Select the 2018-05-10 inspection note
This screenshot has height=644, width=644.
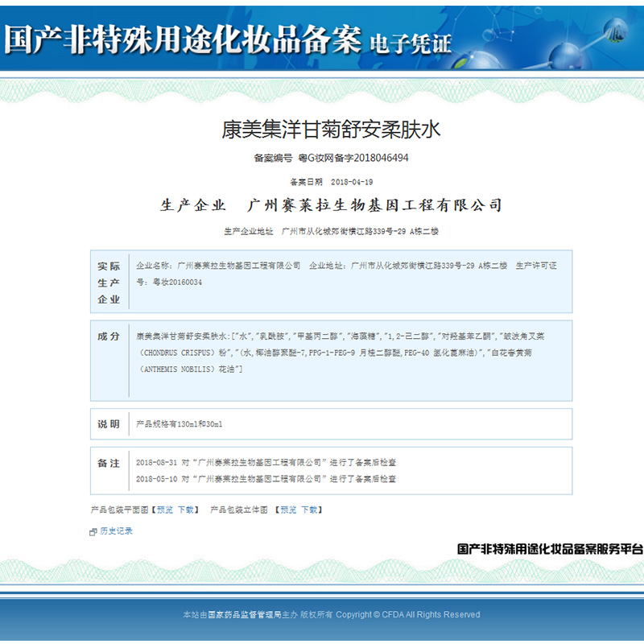266,479
